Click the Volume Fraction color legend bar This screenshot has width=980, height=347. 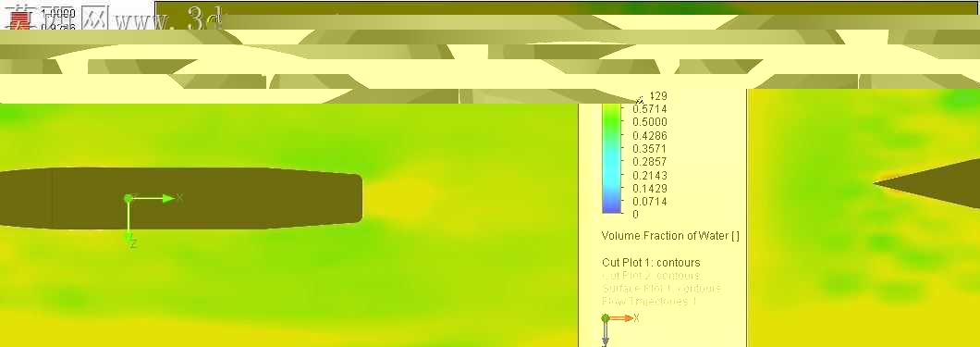pyautogui.click(x=611, y=158)
